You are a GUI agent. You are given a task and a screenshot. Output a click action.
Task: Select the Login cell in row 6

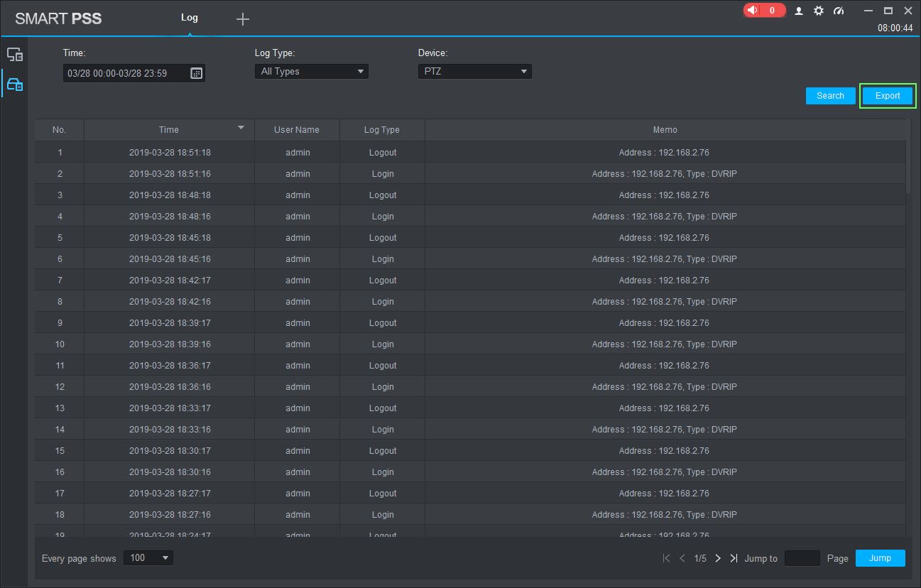[x=383, y=259]
